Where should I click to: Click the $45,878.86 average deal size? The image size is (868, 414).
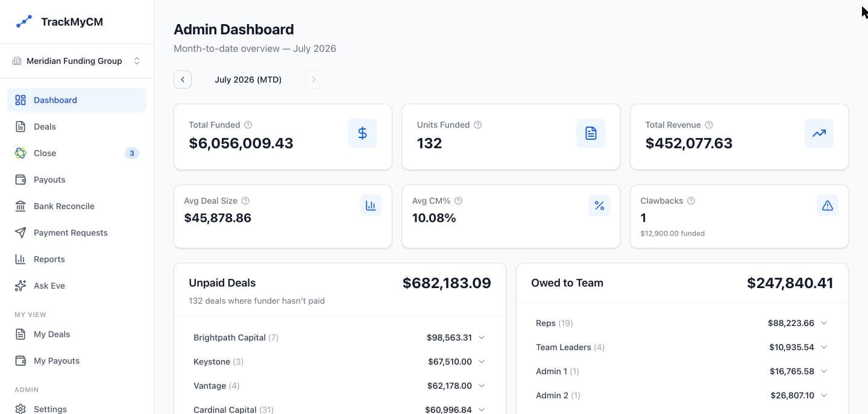[218, 218]
